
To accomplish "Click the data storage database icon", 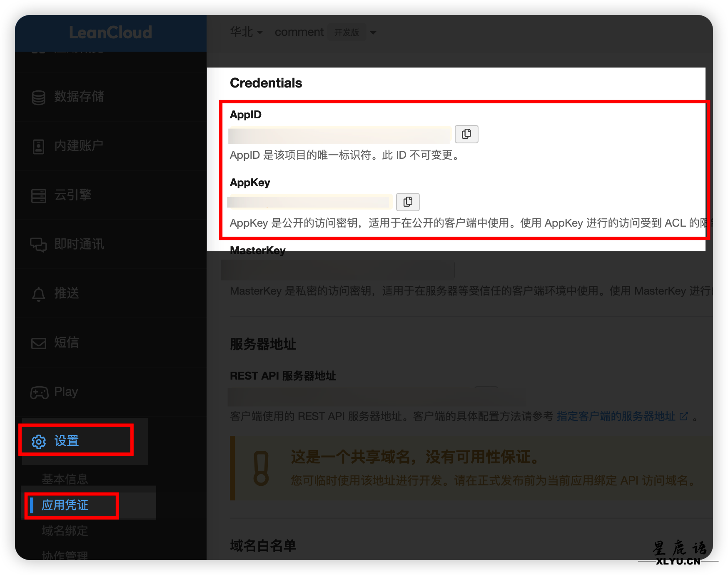I will click(x=39, y=97).
